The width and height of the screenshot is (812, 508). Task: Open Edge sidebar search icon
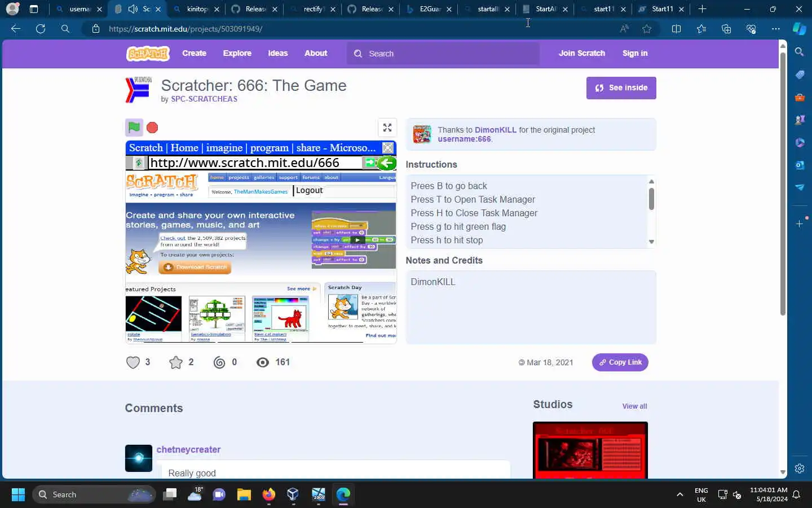[800, 52]
